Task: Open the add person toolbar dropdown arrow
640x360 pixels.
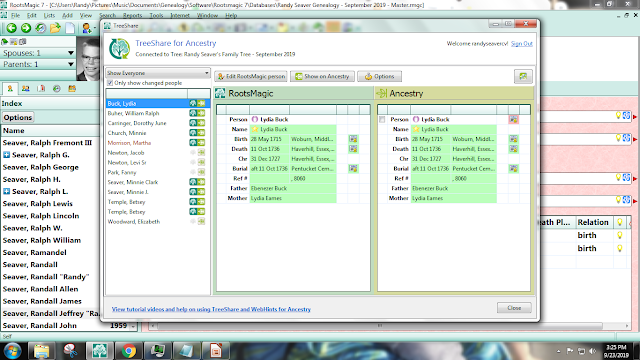Action: (x=95, y=28)
